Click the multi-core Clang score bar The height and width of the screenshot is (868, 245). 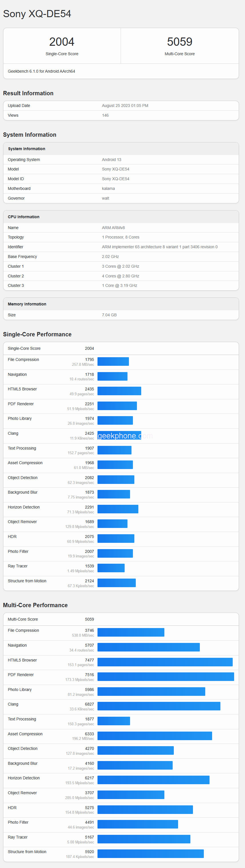pos(159,706)
